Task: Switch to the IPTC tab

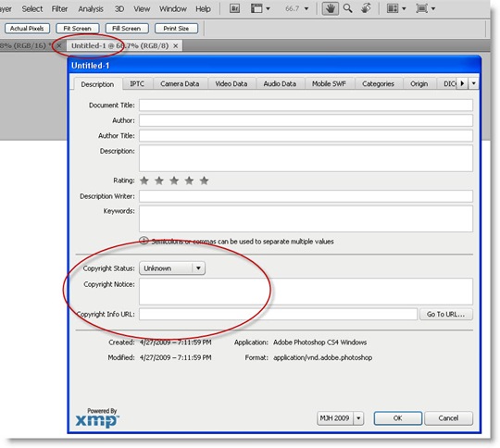Action: [137, 84]
